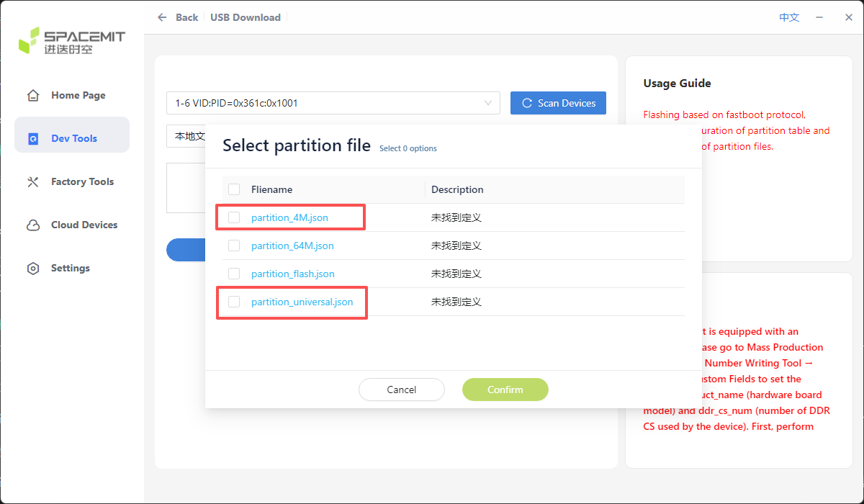Click Scan Devices button

(558, 103)
